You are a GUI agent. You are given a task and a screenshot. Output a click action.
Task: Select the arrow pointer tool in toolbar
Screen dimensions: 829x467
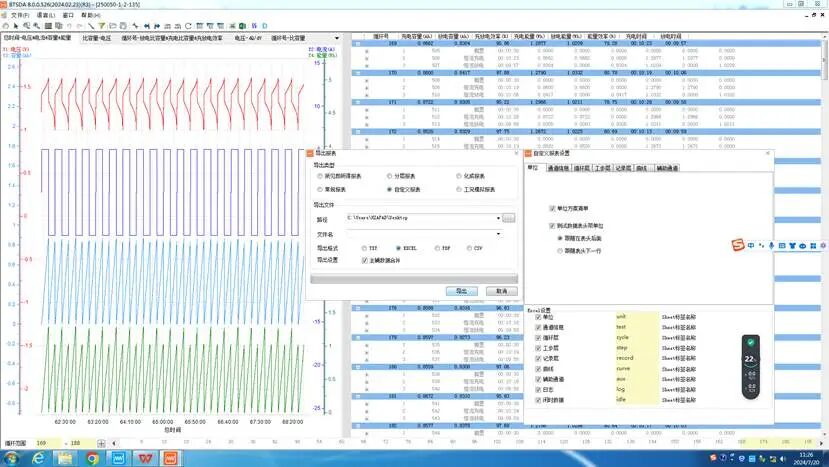(16, 26)
